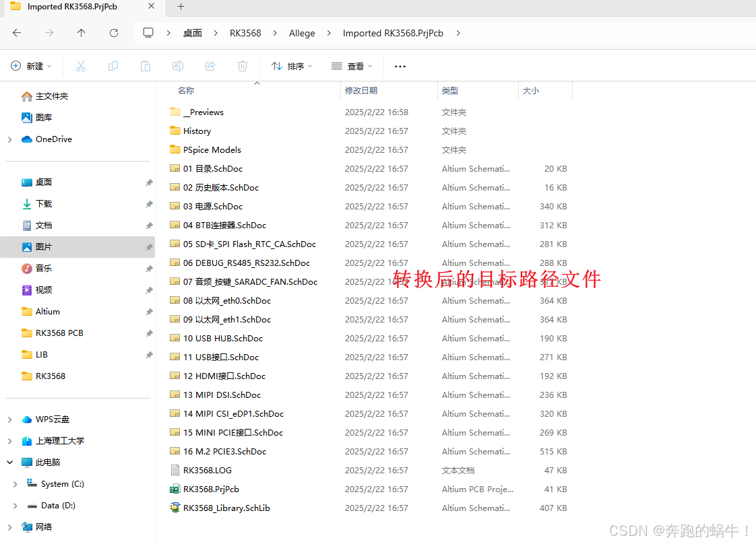Click 桌面 in the address breadcrumb
This screenshot has width=756, height=544.
pyautogui.click(x=193, y=33)
